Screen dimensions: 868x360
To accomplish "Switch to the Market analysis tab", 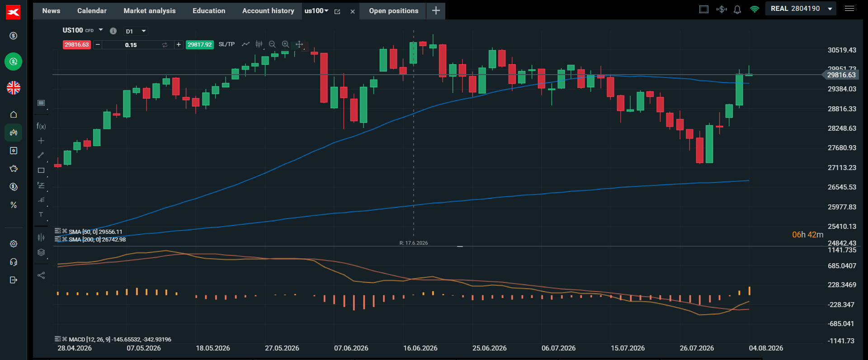I will [150, 11].
